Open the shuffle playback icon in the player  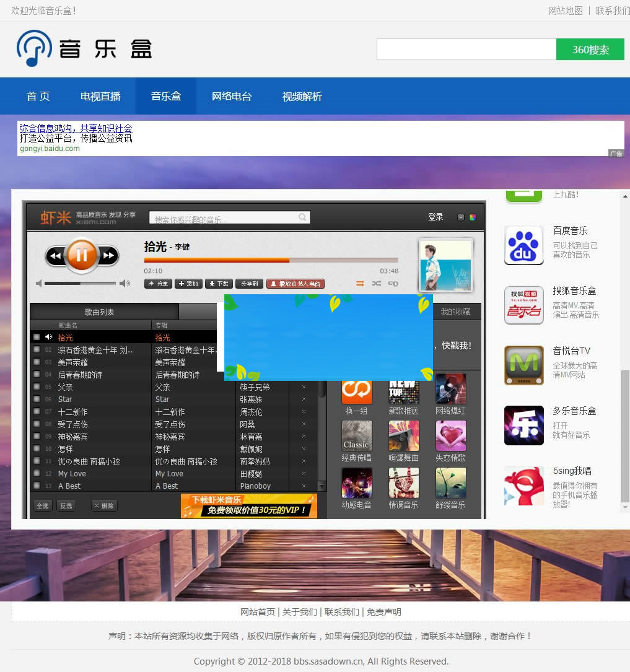(x=377, y=283)
